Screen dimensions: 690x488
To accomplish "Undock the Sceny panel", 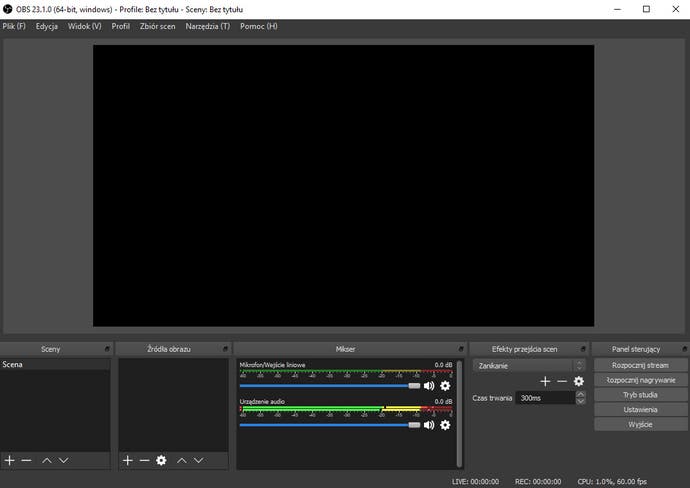I will (x=107, y=349).
